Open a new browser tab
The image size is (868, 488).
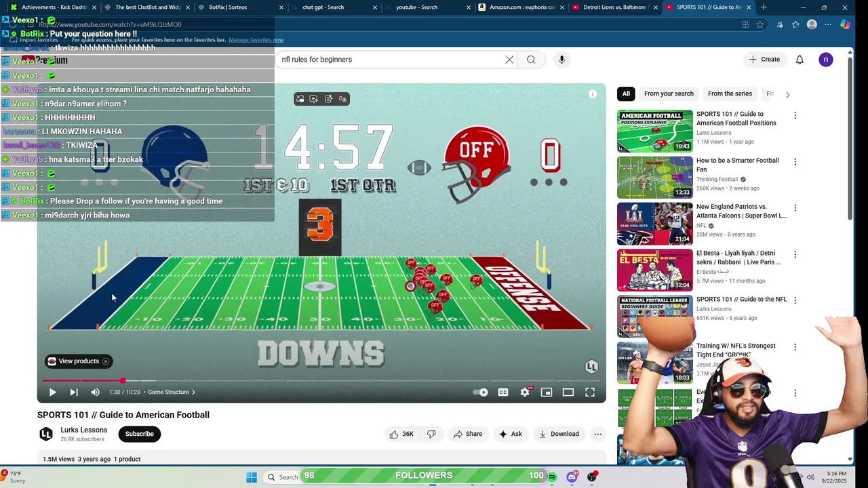[x=764, y=7]
